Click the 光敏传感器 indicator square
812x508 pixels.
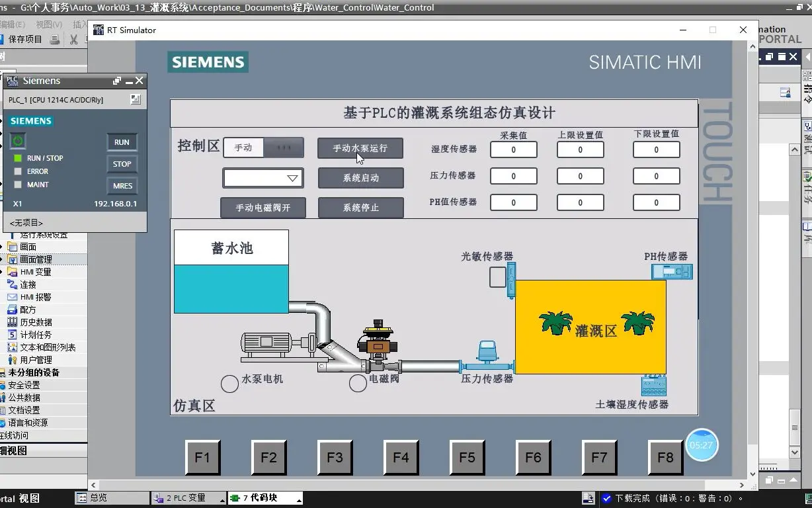pos(497,276)
